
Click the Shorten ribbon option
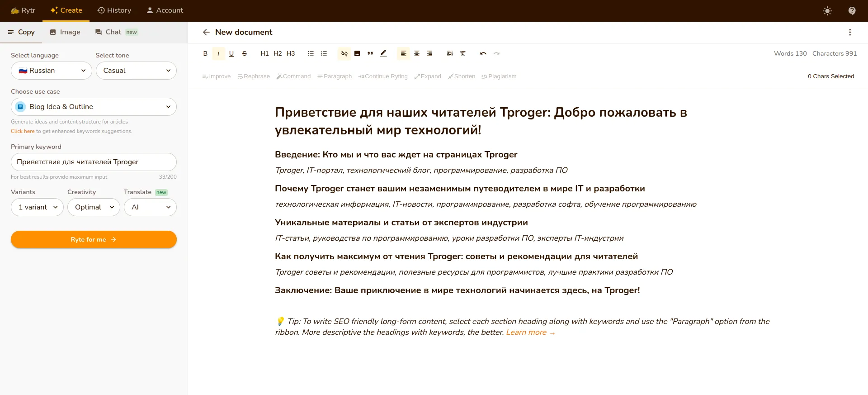tap(462, 76)
